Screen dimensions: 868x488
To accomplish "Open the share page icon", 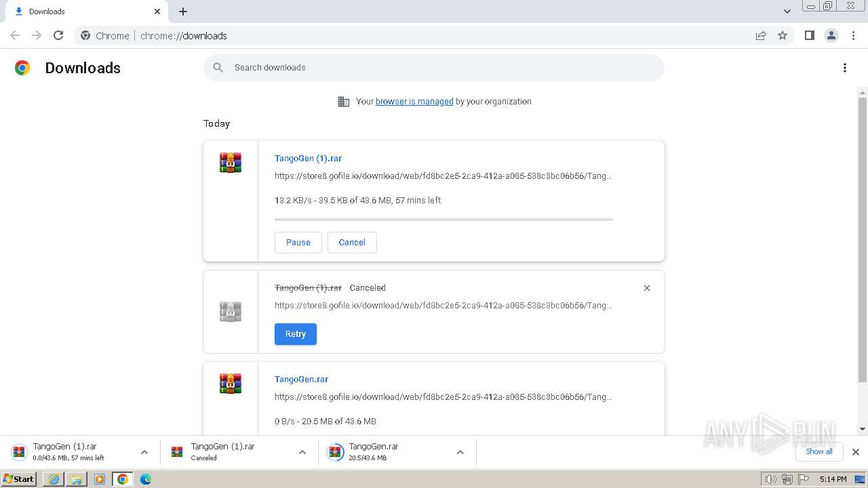I will pos(761,35).
